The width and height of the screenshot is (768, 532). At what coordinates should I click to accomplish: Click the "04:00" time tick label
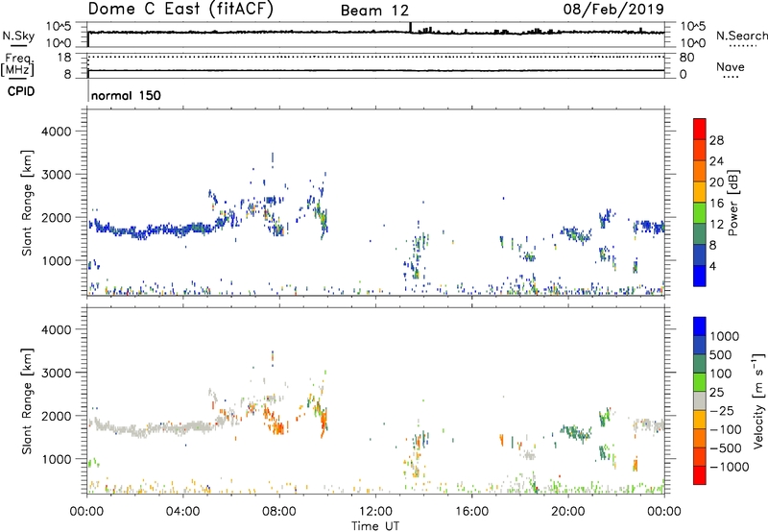pos(182,512)
